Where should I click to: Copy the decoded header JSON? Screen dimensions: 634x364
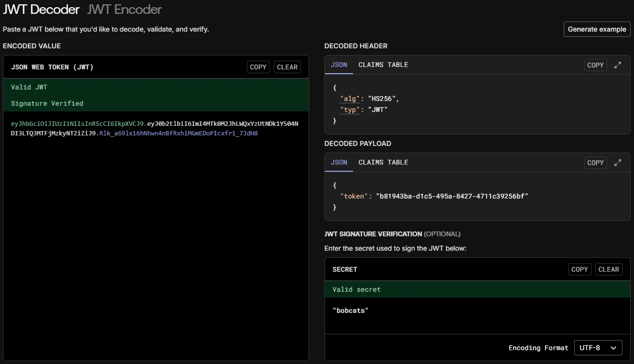pyautogui.click(x=595, y=65)
